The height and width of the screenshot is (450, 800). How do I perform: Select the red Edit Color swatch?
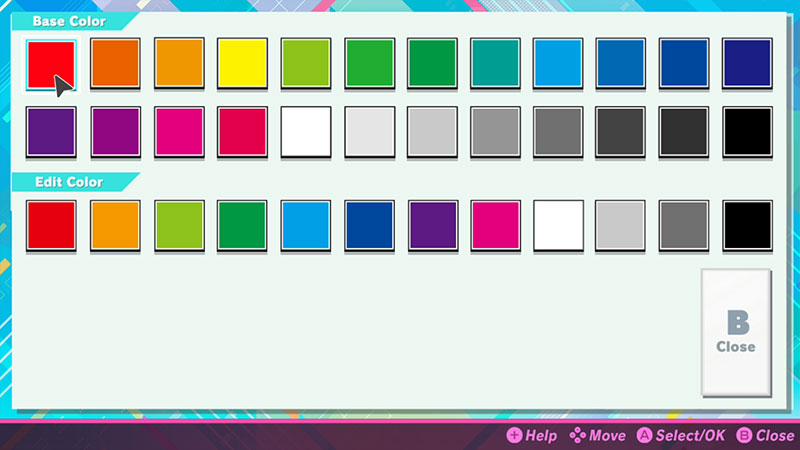[51, 226]
